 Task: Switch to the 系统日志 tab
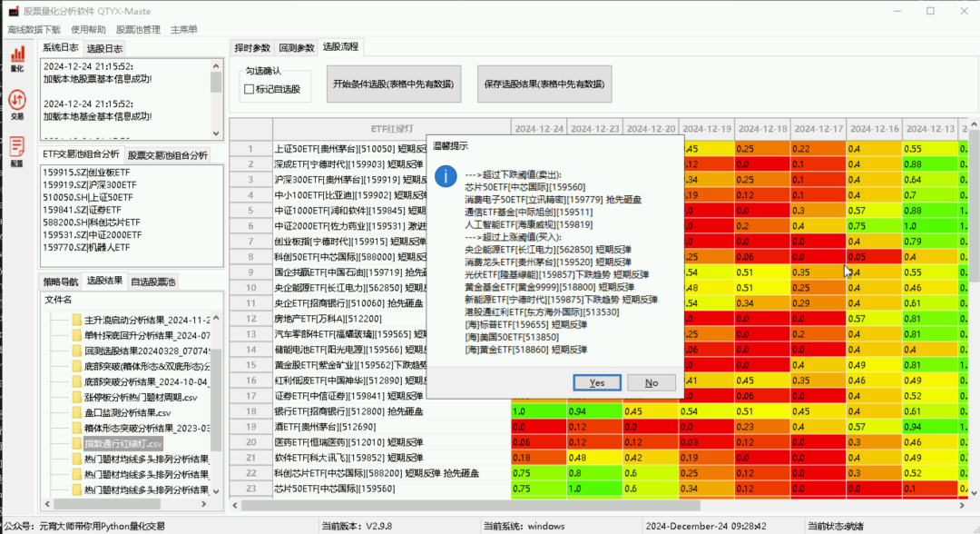61,47
